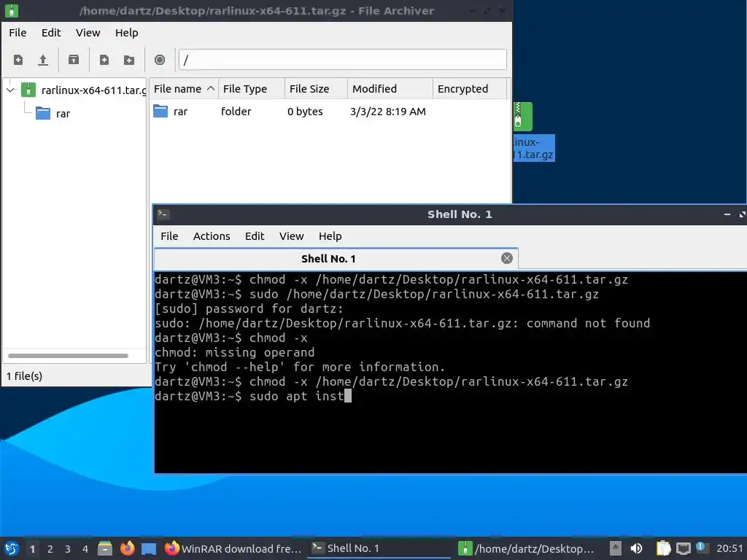Click the taskbar clock showing 20:51
This screenshot has height=560, width=747.
click(729, 548)
